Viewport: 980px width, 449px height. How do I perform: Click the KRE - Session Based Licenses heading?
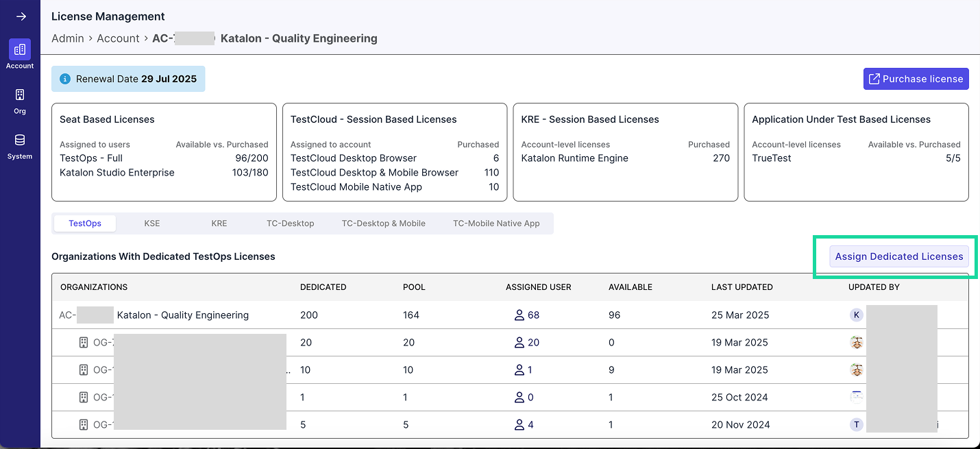tap(590, 119)
